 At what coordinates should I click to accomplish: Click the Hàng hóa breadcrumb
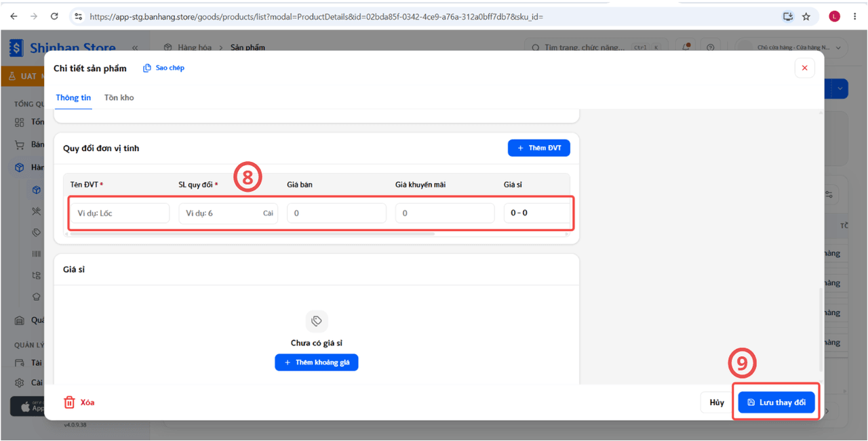pyautogui.click(x=195, y=47)
